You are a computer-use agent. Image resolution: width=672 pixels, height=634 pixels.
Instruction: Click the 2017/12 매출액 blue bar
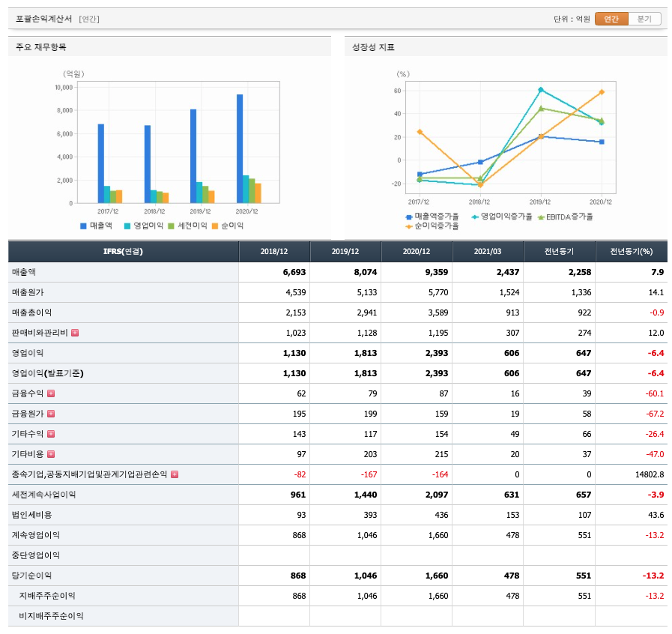(100, 164)
